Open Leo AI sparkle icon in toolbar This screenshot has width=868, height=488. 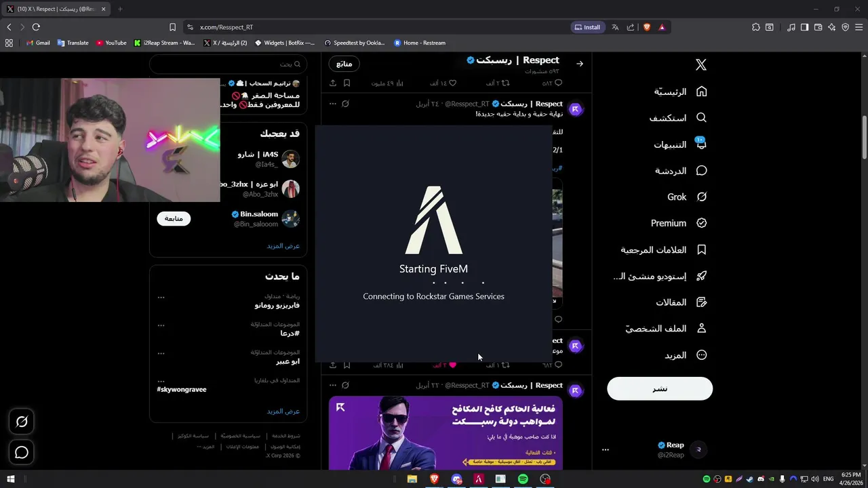pyautogui.click(x=831, y=27)
